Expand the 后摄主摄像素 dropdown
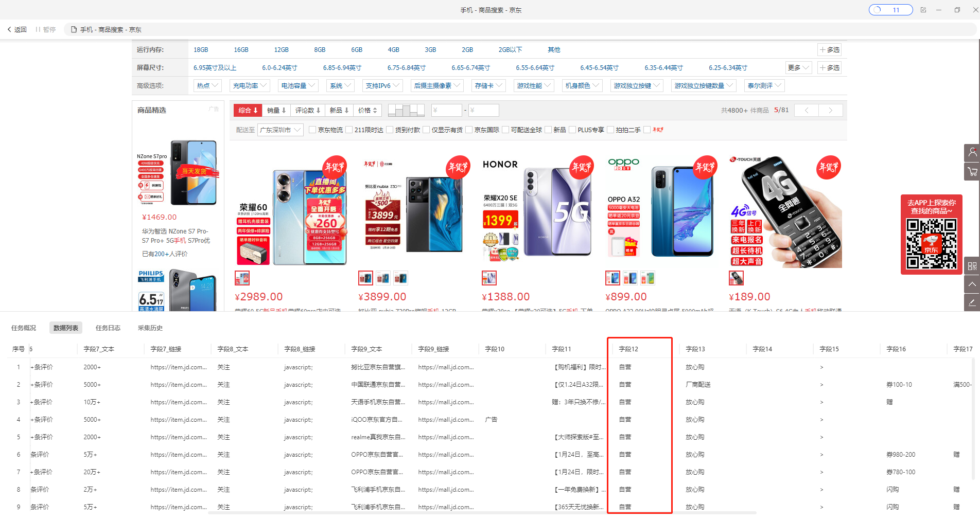Image resolution: width=980 pixels, height=520 pixels. (x=437, y=86)
